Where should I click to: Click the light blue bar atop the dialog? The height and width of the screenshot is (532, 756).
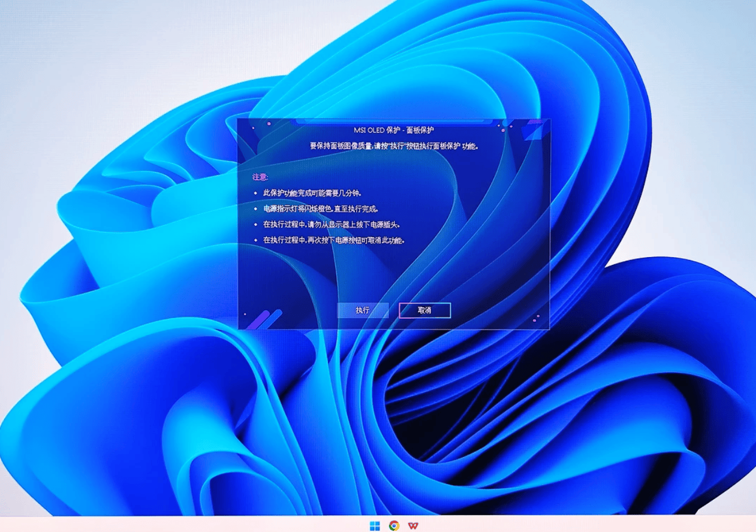tap(394, 122)
